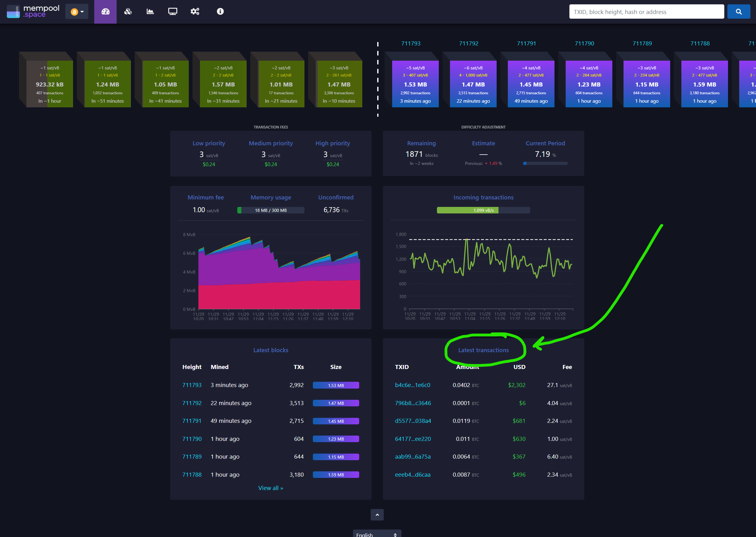
Task: Open transaction b4c6e...1e6c0
Action: click(x=412, y=385)
